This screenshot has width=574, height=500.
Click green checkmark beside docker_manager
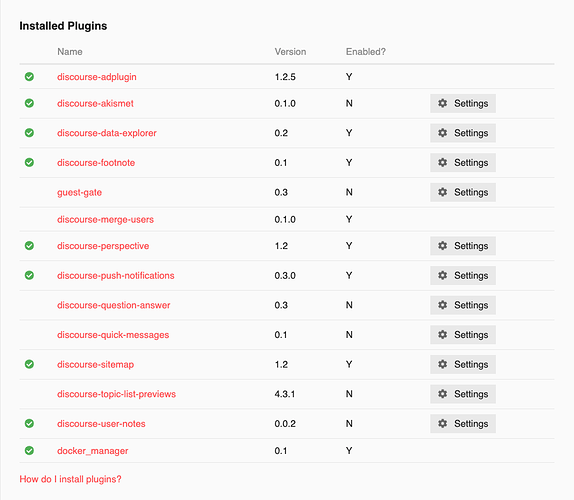pyautogui.click(x=29, y=451)
